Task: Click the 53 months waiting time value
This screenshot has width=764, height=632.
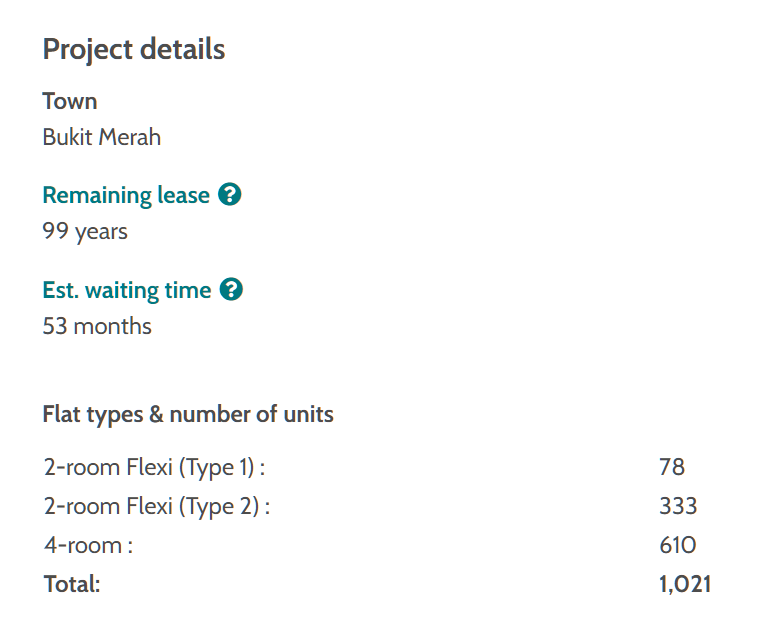Action: 97,326
